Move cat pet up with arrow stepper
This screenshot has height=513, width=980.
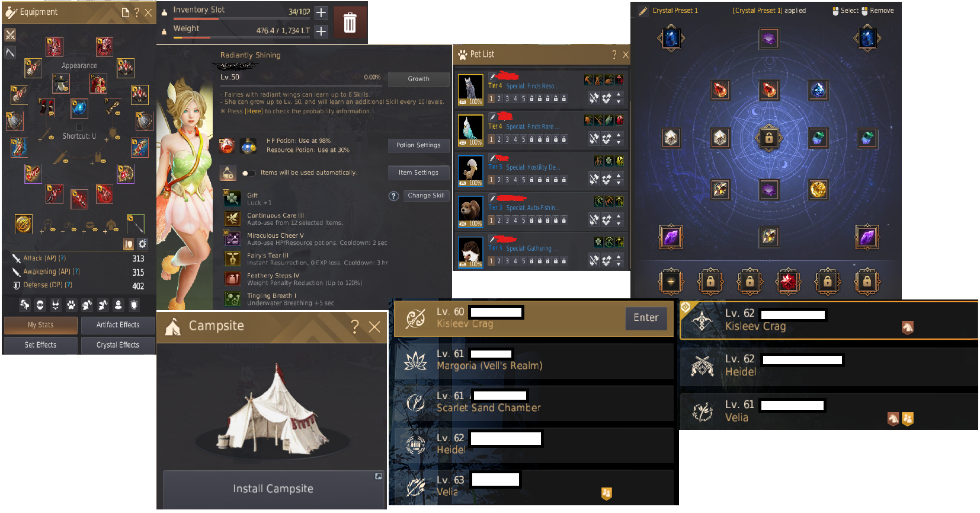click(619, 94)
